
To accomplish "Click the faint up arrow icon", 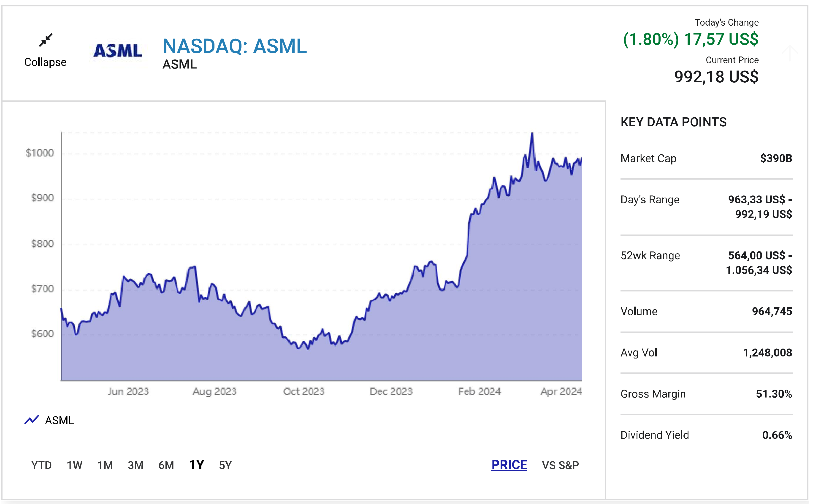I will click(790, 53).
